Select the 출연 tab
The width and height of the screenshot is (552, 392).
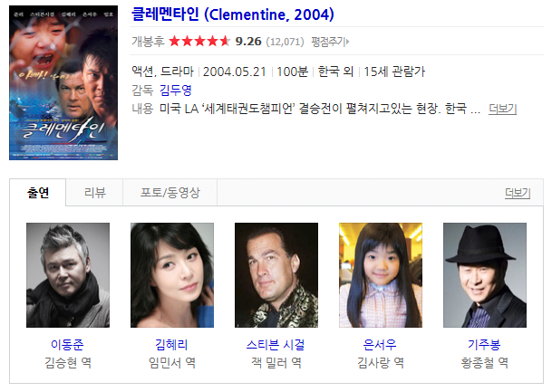point(38,192)
